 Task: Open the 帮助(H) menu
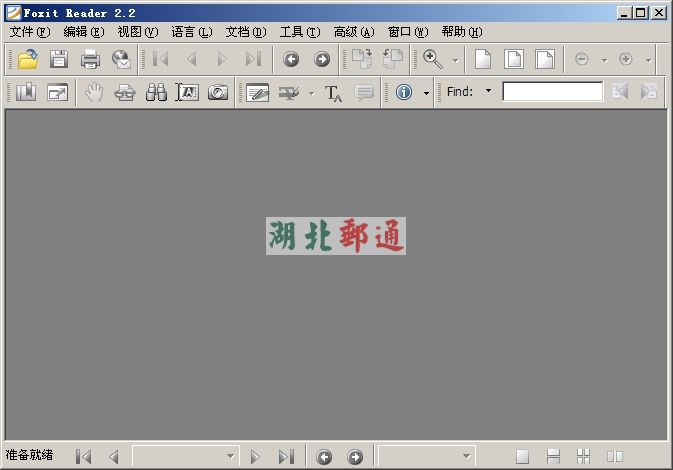click(x=462, y=32)
